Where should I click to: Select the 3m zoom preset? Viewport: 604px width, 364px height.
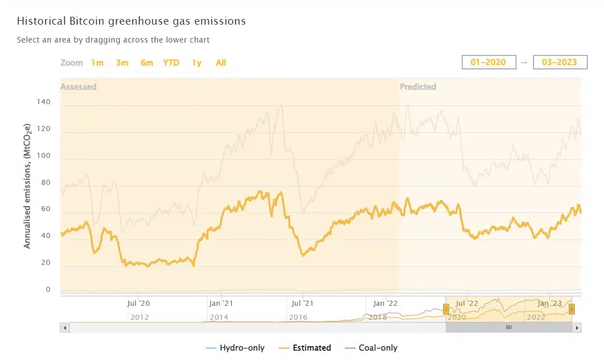tap(122, 63)
